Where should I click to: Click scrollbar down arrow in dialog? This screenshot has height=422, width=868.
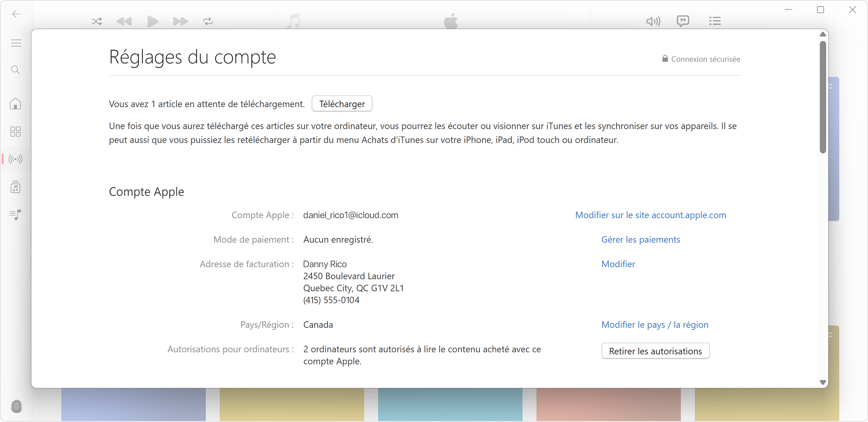[x=823, y=382]
